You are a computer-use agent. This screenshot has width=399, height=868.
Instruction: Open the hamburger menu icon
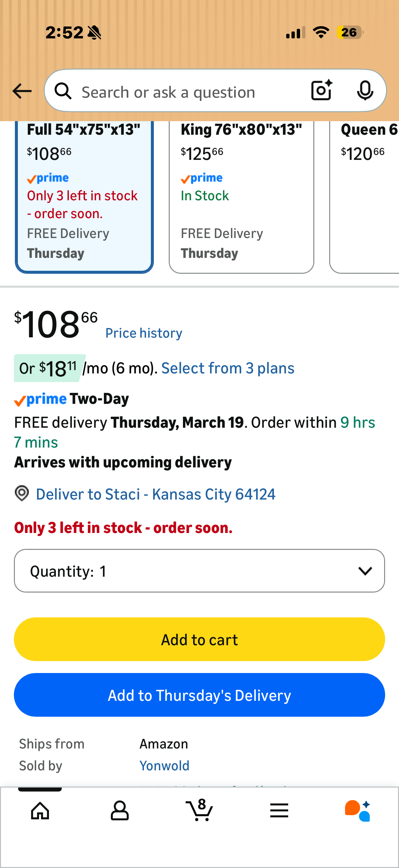click(x=279, y=810)
